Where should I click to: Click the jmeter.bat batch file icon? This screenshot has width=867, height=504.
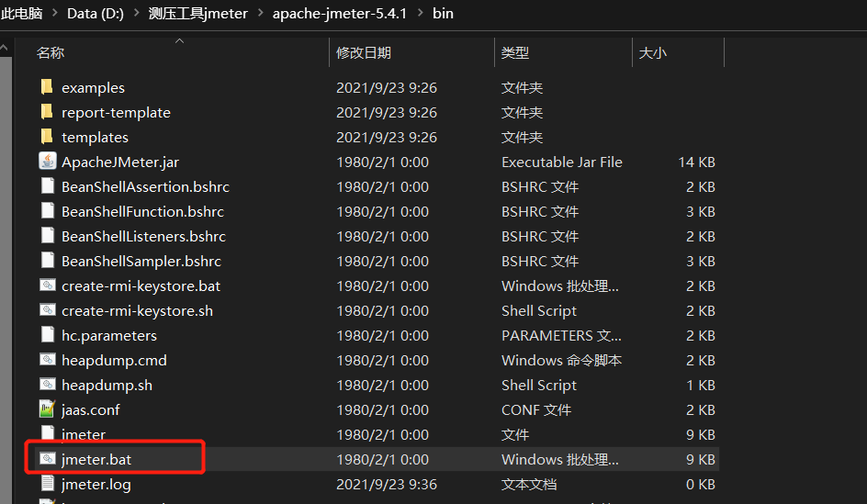48,459
